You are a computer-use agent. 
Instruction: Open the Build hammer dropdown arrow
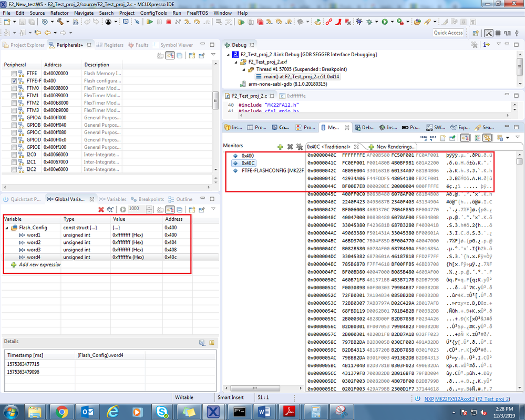[x=68, y=22]
